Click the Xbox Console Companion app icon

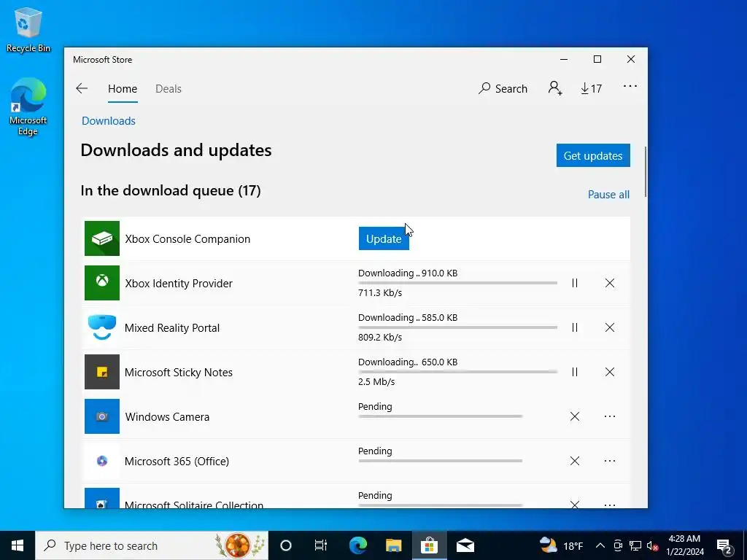[x=102, y=238]
